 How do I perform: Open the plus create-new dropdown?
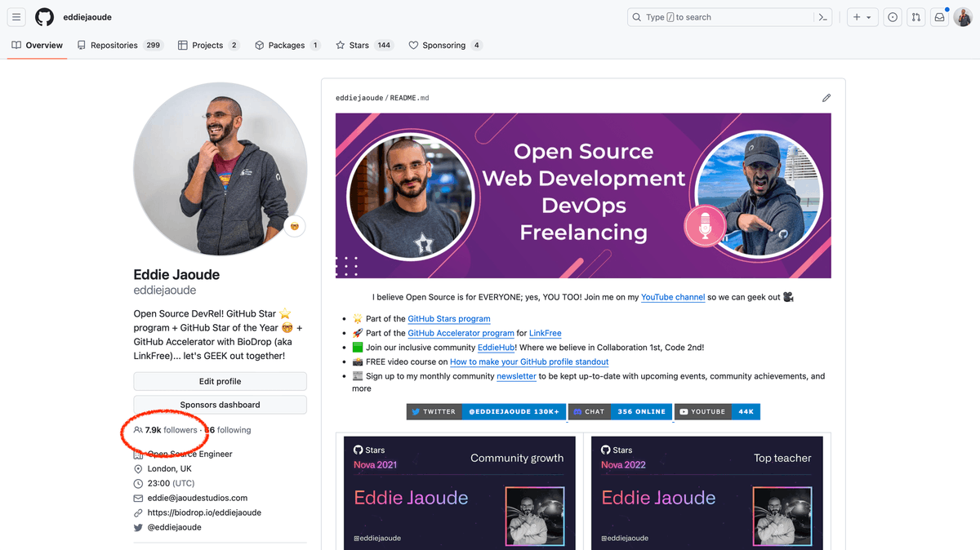(x=862, y=16)
